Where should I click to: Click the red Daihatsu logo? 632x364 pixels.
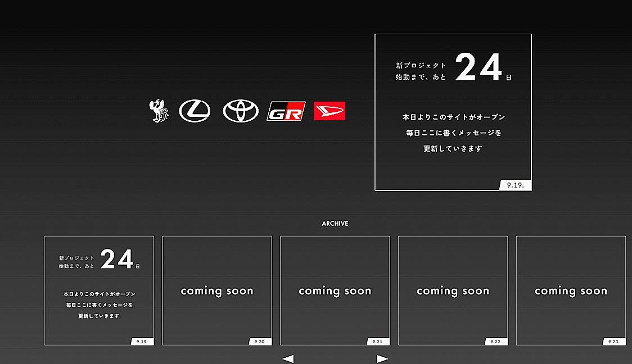coord(329,111)
